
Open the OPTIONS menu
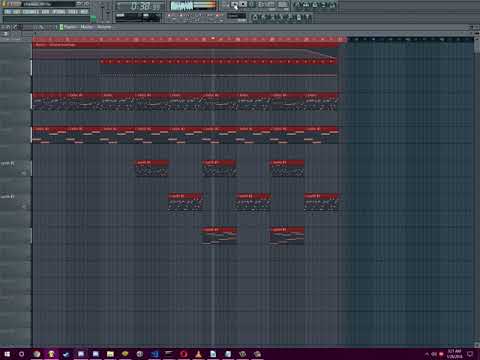point(59,12)
